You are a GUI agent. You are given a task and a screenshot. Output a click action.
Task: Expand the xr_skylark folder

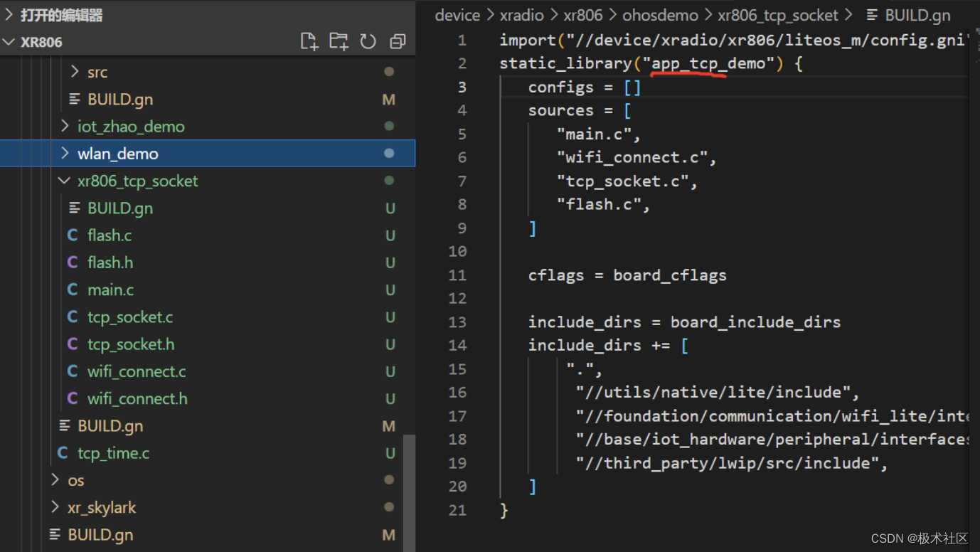[55, 507]
